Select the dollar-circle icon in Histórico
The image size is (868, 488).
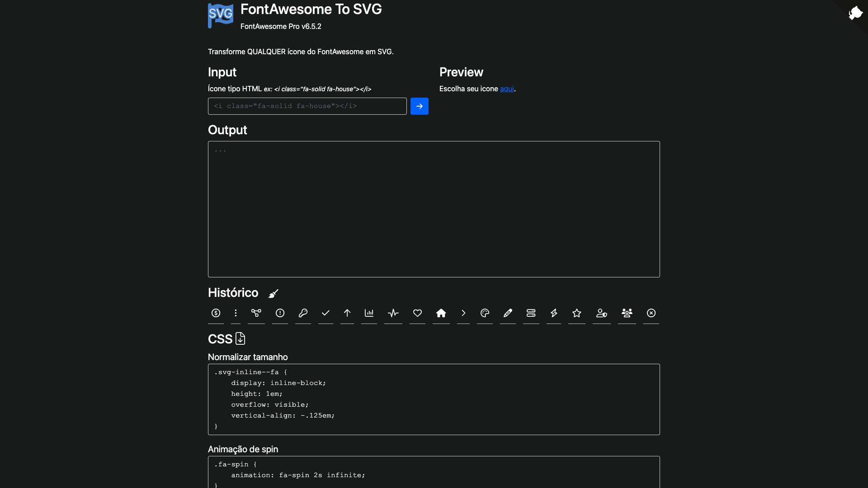pyautogui.click(x=216, y=313)
